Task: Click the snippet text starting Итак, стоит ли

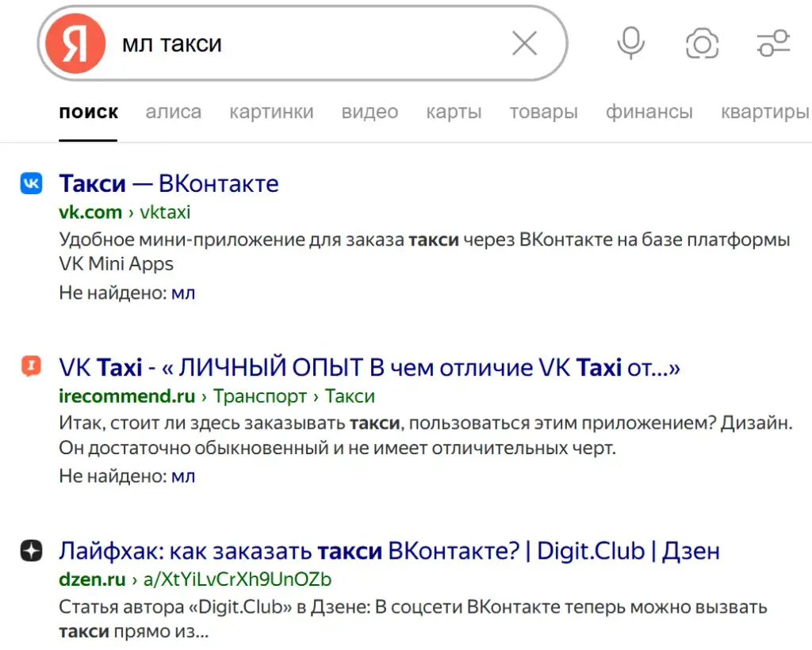Action: [426, 434]
